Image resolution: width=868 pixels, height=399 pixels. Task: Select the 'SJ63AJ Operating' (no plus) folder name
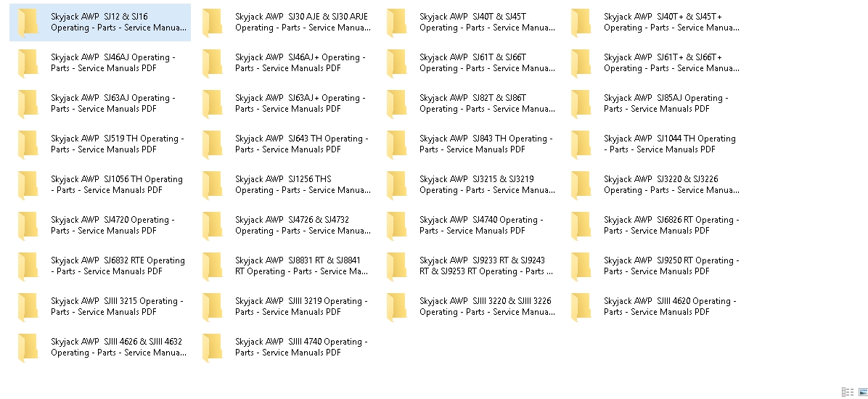click(113, 103)
